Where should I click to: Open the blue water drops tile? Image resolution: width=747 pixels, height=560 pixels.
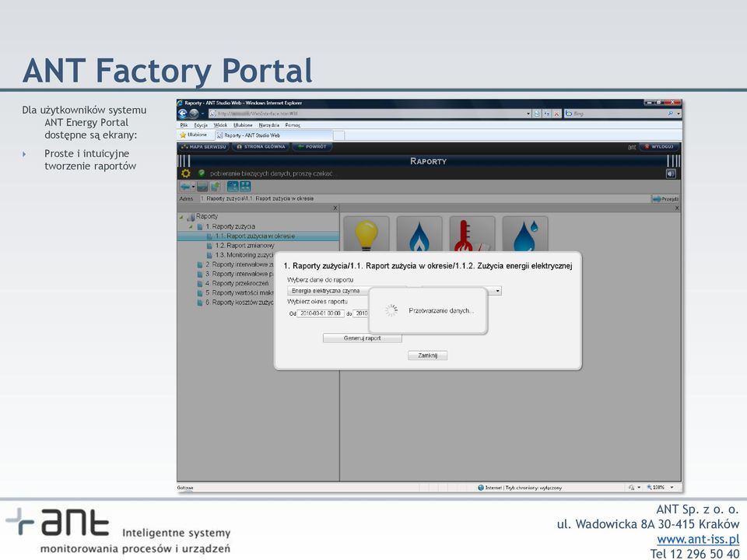tap(525, 234)
